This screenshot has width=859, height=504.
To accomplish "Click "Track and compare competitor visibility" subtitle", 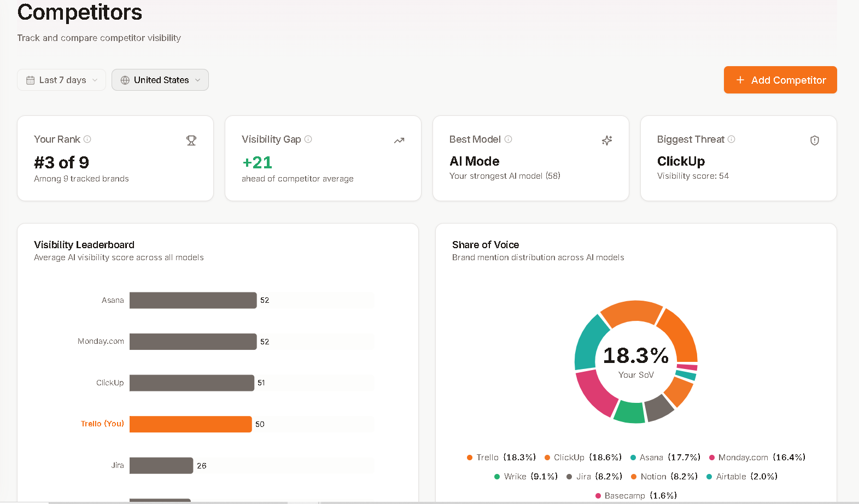I will [99, 38].
